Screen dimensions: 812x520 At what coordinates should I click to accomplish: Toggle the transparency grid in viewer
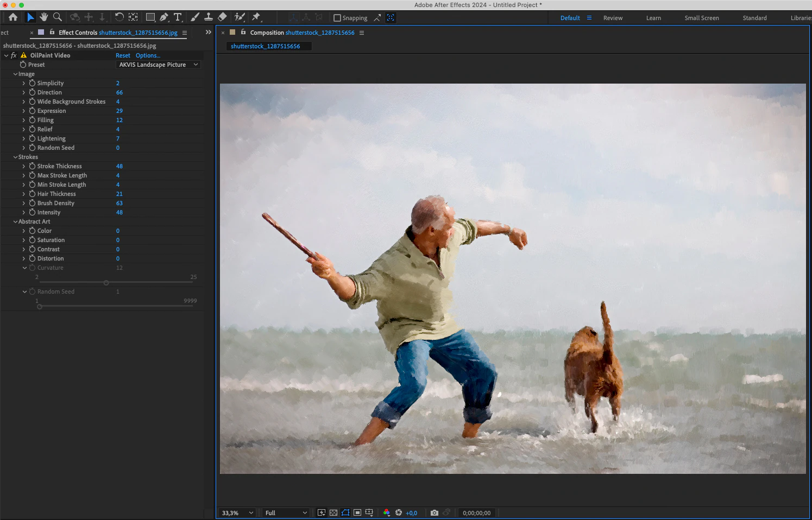click(333, 513)
